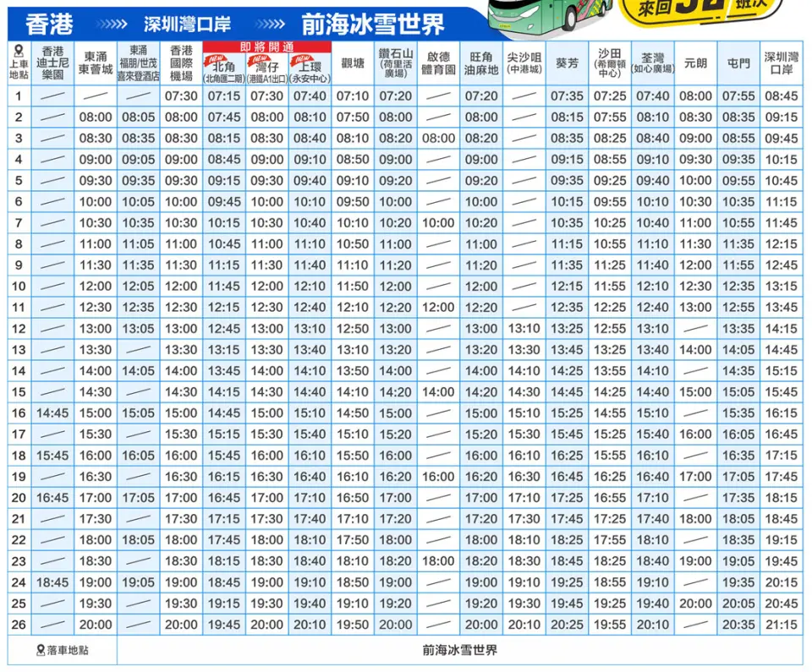The image size is (812, 672).
Task: Click 19:05 in the 東涌福朋 column, row 24
Action: [x=138, y=582]
